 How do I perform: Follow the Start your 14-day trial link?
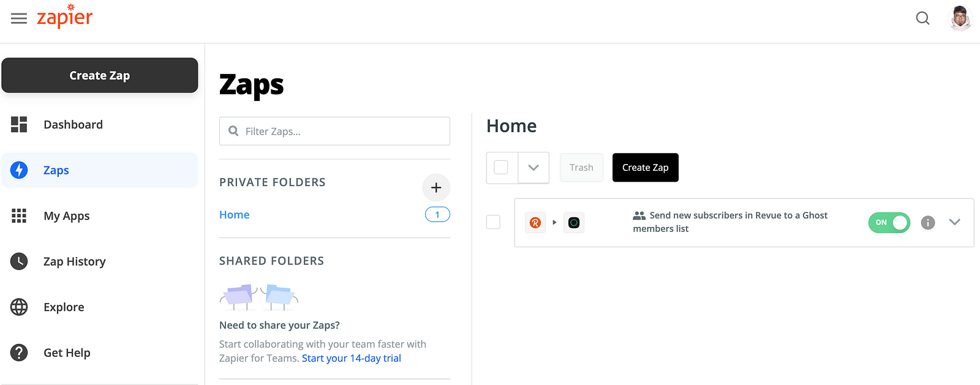coord(352,359)
